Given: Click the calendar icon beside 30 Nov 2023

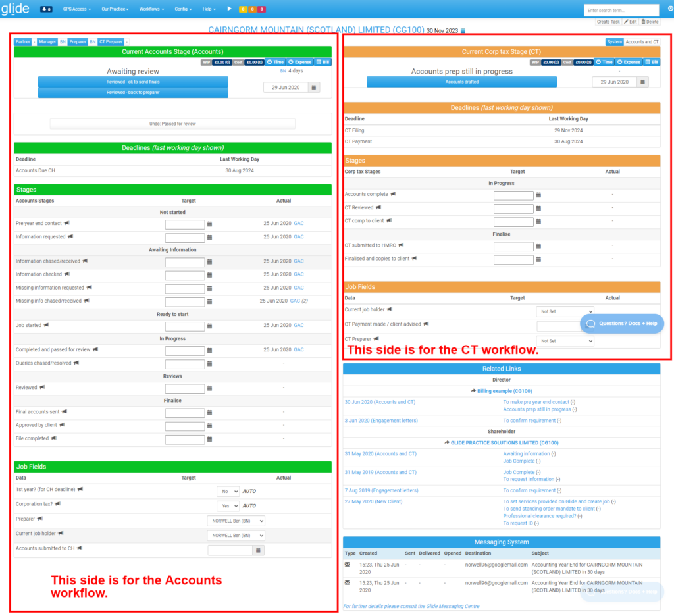Looking at the screenshot, I should [463, 30].
